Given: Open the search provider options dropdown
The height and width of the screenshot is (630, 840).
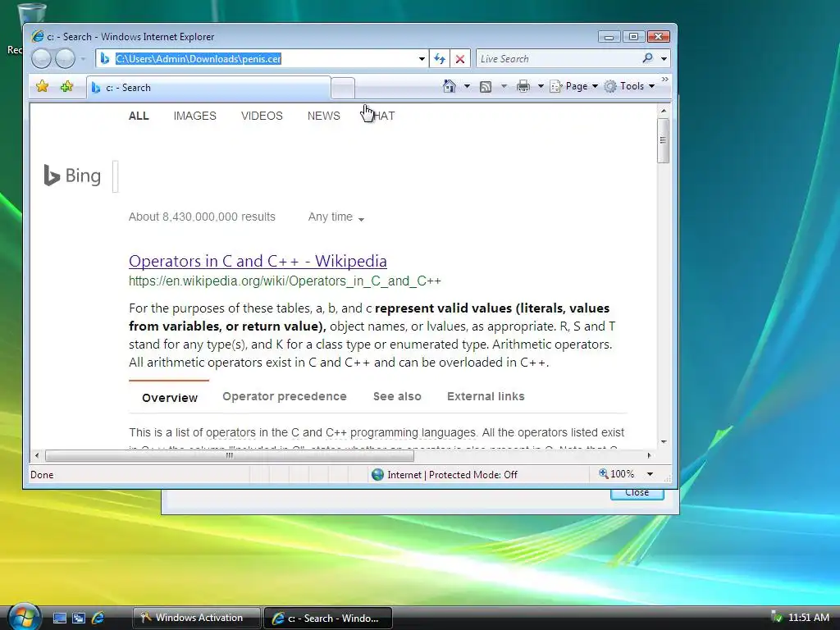Looking at the screenshot, I should click(664, 59).
